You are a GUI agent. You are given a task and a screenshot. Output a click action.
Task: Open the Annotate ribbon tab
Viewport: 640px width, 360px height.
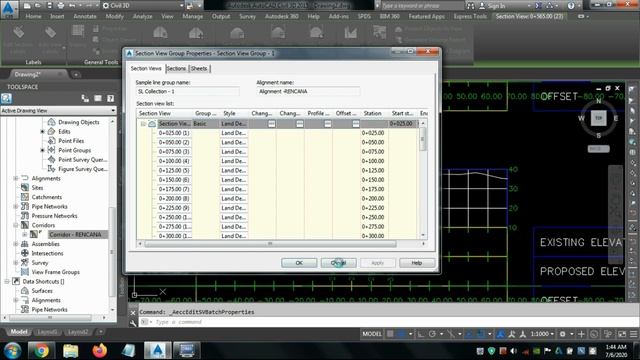85,16
